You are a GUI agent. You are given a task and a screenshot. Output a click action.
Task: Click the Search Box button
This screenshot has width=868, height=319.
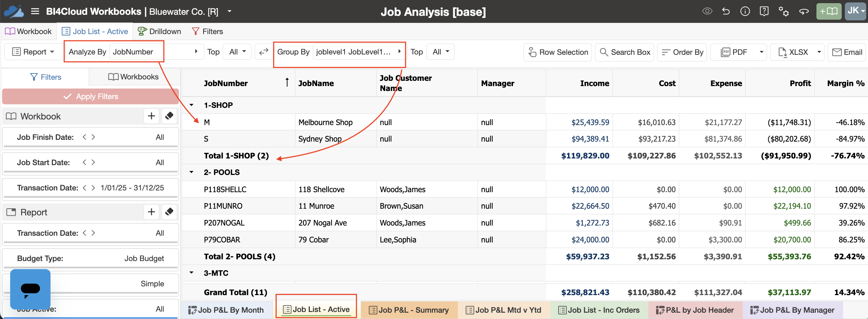(x=625, y=52)
